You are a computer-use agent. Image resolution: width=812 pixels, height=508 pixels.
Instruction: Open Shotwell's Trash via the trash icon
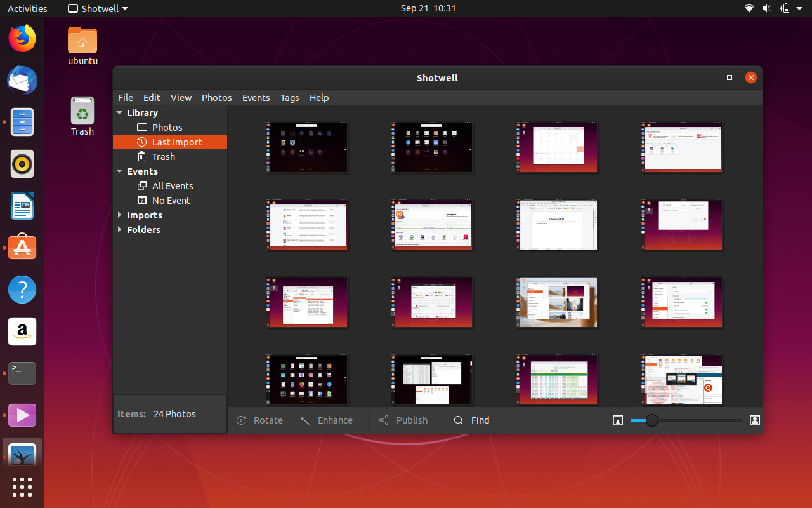click(142, 156)
